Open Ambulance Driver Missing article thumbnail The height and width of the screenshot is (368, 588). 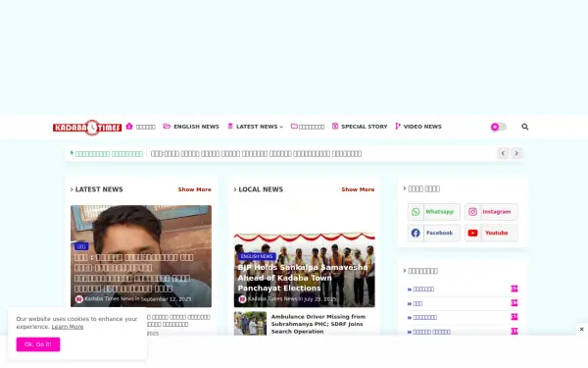[x=250, y=323]
